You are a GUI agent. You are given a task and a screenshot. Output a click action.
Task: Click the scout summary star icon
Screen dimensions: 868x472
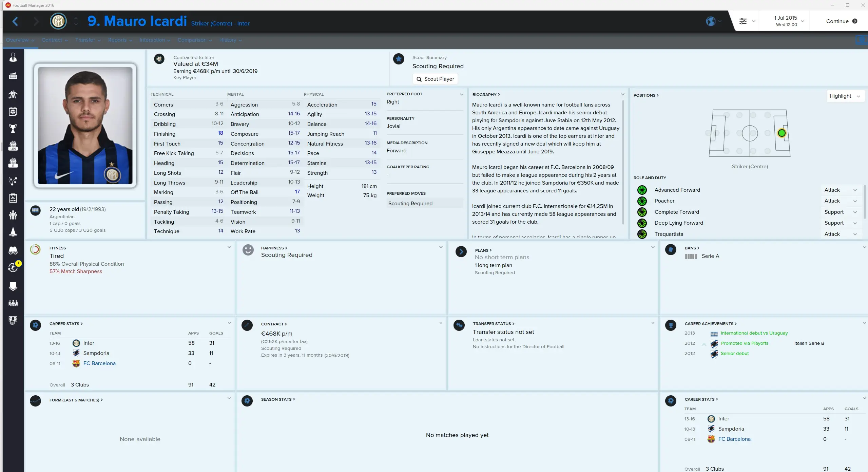[399, 59]
